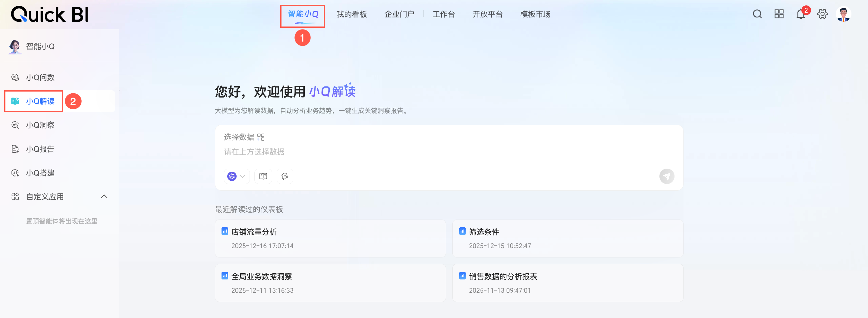Select 小Q解读 in the sidebar
Screen dimensions: 868x318
point(60,101)
